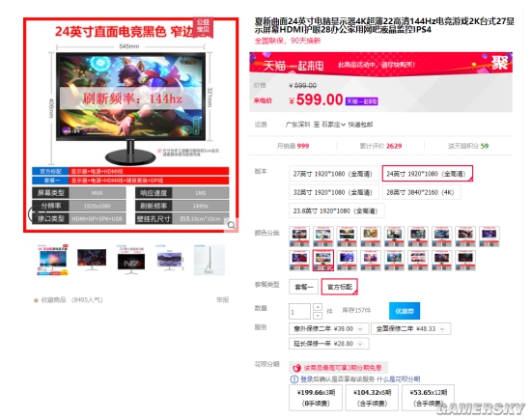Decrease quantity with the down arrow
Viewport: 531px width, 420px height.
point(318,316)
